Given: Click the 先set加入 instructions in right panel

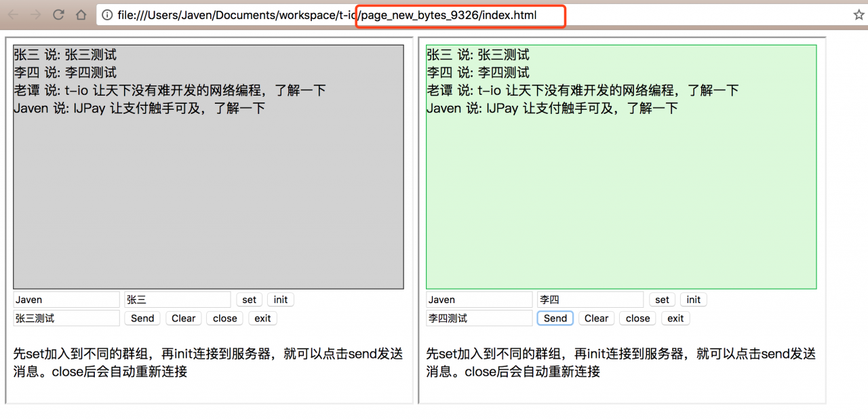Looking at the screenshot, I should (x=621, y=362).
